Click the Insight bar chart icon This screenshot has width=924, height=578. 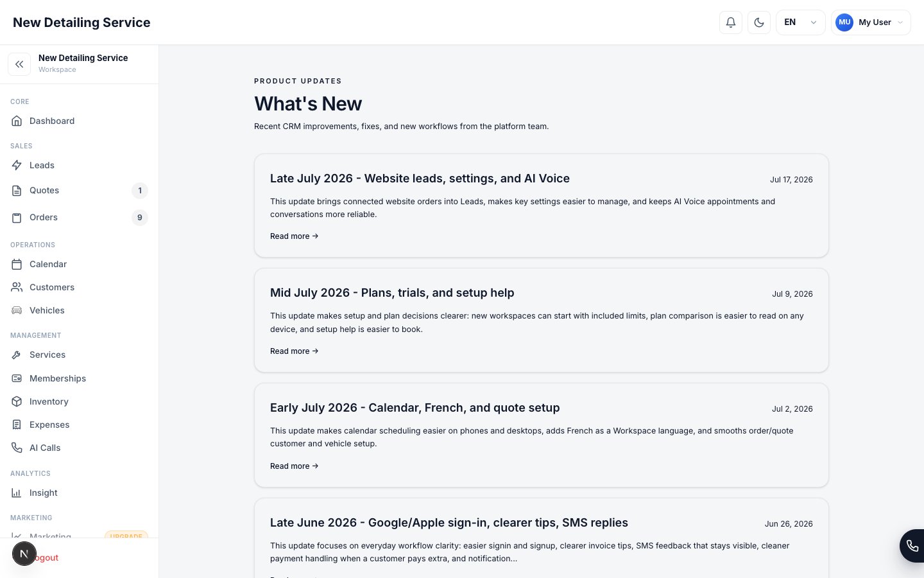17,493
